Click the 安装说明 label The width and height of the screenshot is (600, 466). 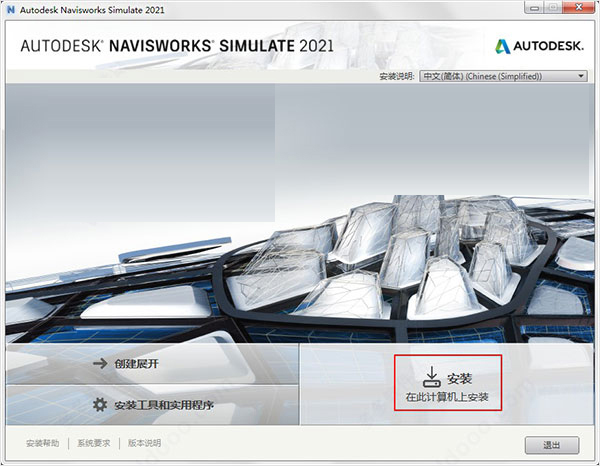(397, 76)
